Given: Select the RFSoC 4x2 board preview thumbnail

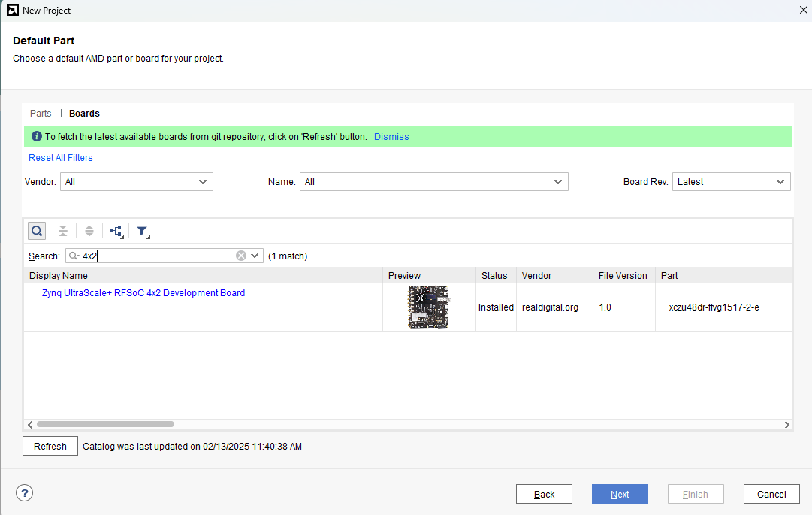Looking at the screenshot, I should (429, 307).
